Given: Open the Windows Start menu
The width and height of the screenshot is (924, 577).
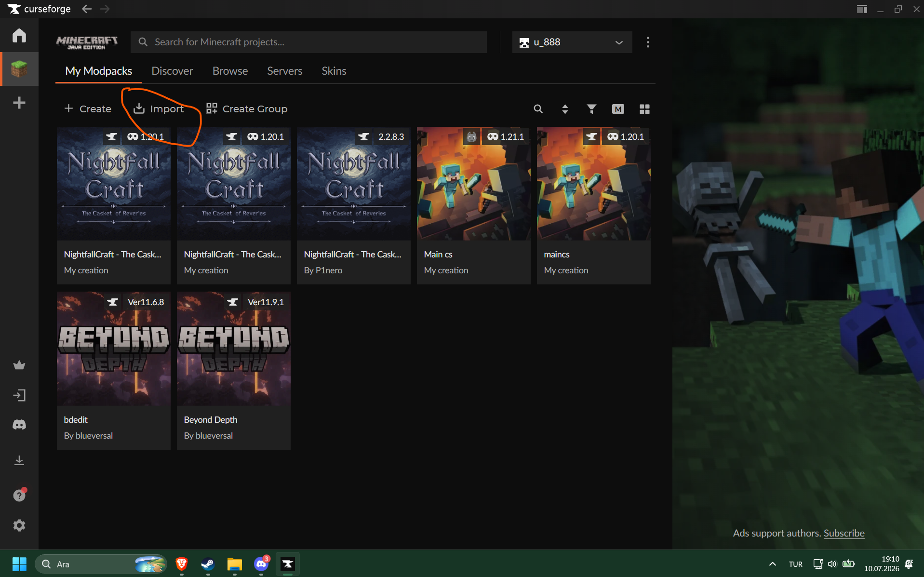Looking at the screenshot, I should pyautogui.click(x=19, y=564).
